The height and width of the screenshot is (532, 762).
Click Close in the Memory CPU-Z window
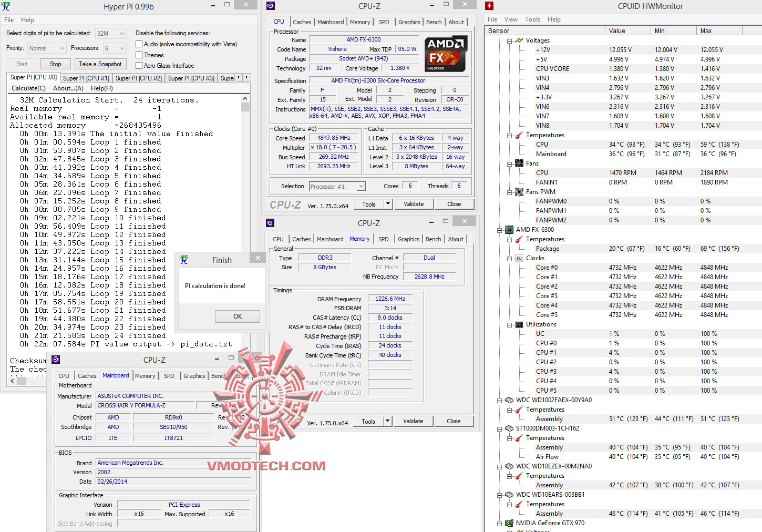click(x=454, y=421)
